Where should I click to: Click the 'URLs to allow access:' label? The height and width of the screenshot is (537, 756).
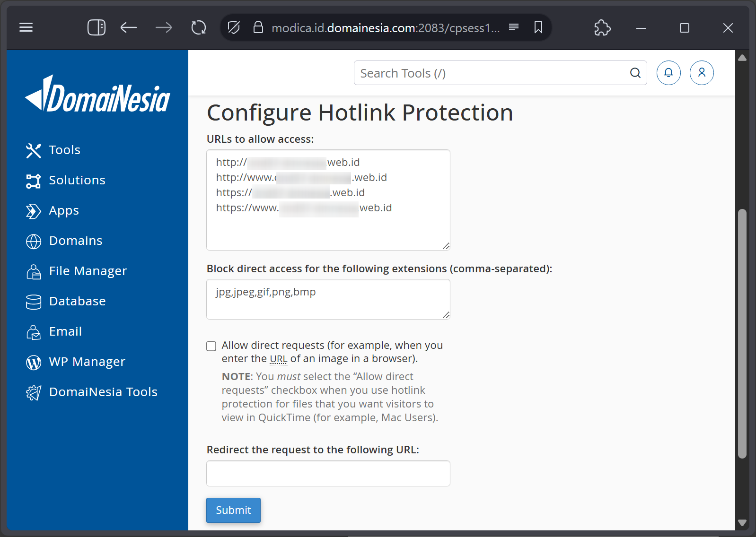(x=260, y=139)
